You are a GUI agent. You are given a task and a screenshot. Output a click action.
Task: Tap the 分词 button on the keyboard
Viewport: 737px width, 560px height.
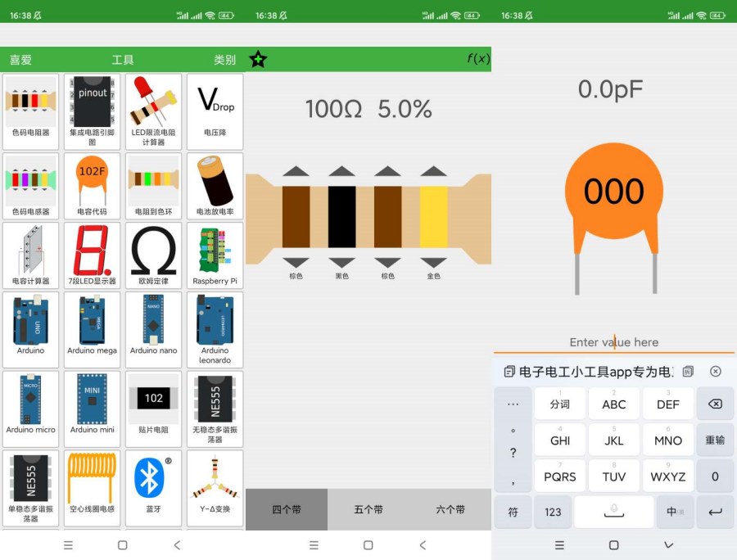click(x=559, y=404)
